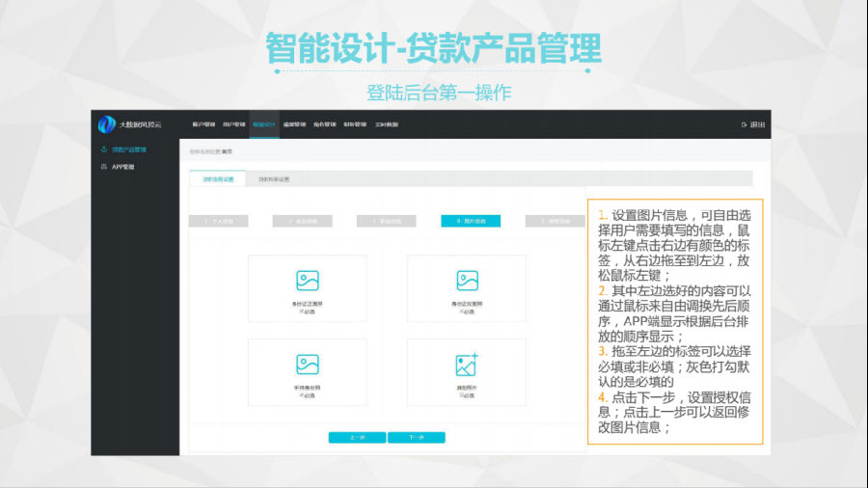Click the 其他照片 add-image icon
Viewport: 868px width, 488px height.
pyautogui.click(x=467, y=365)
